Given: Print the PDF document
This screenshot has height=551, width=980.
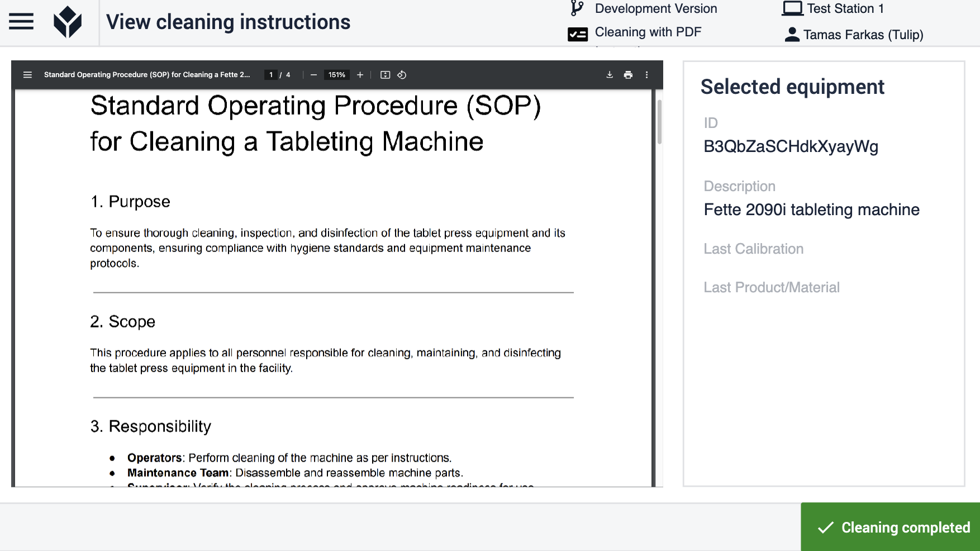Looking at the screenshot, I should [x=628, y=75].
